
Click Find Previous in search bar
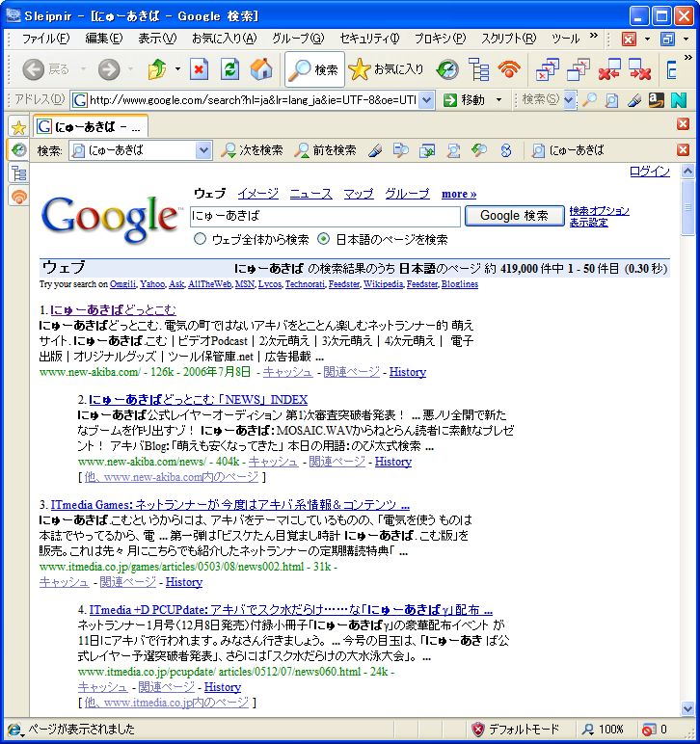(x=326, y=150)
